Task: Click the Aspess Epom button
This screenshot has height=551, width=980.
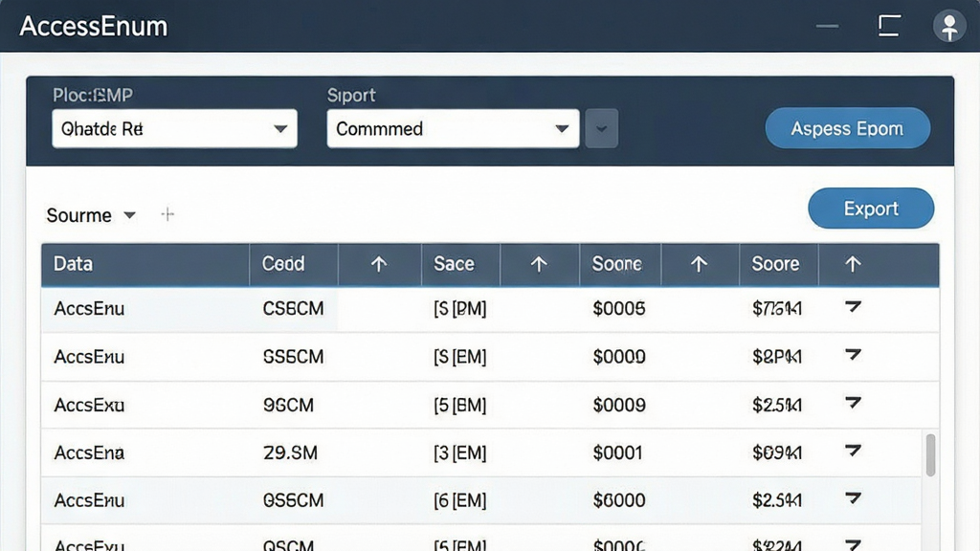Action: [x=848, y=128]
